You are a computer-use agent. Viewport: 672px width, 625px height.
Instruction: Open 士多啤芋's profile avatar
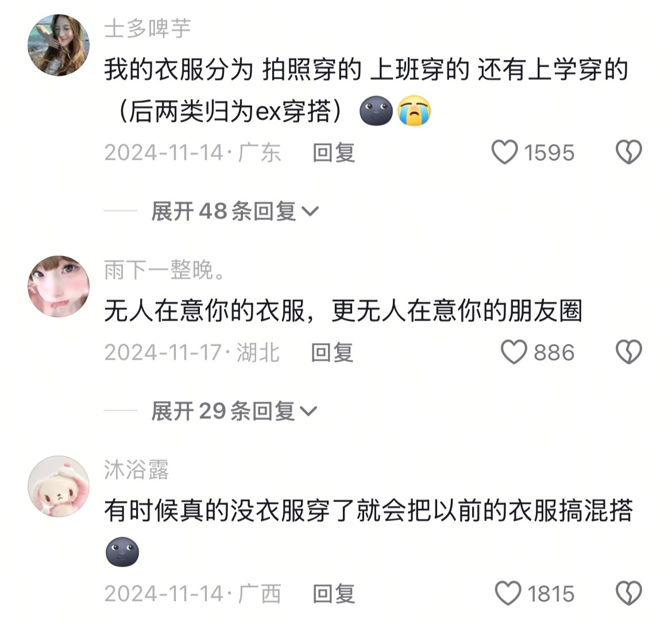click(x=59, y=45)
